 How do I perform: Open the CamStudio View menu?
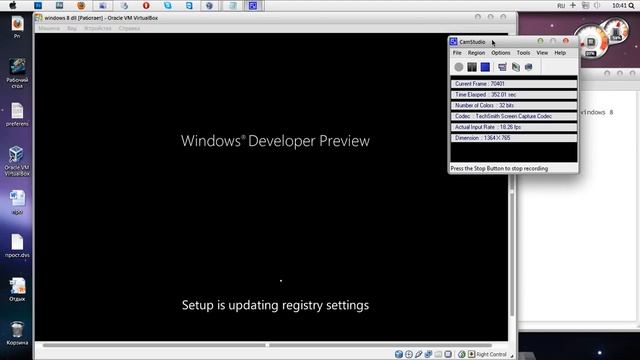542,53
